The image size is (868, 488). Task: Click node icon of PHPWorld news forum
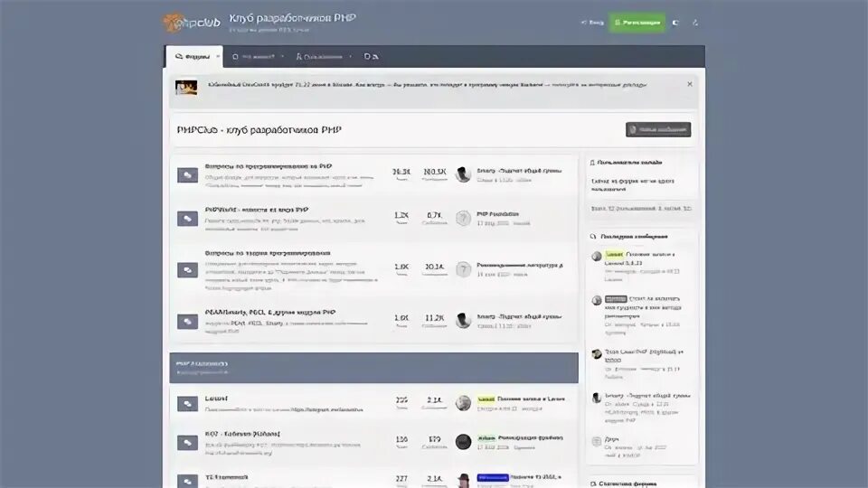[x=188, y=219]
